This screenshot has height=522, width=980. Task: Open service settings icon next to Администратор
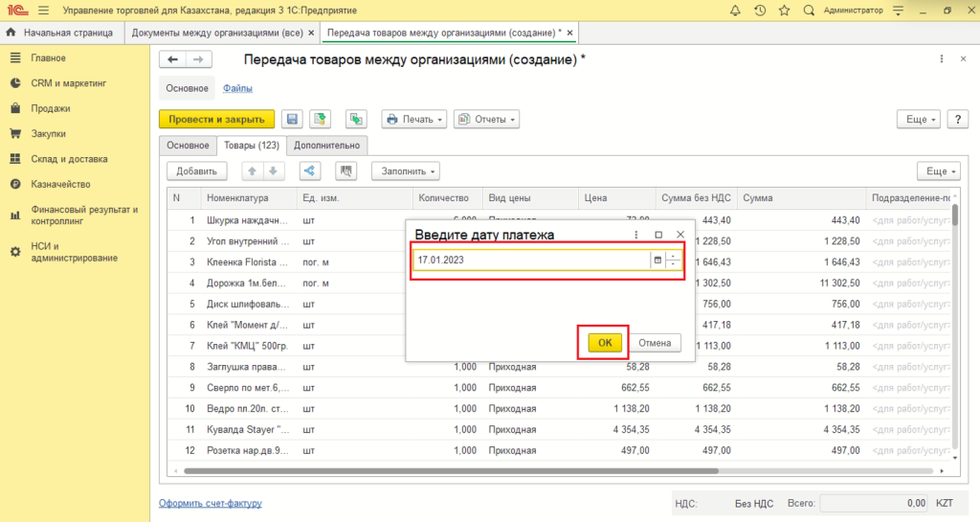pos(898,11)
